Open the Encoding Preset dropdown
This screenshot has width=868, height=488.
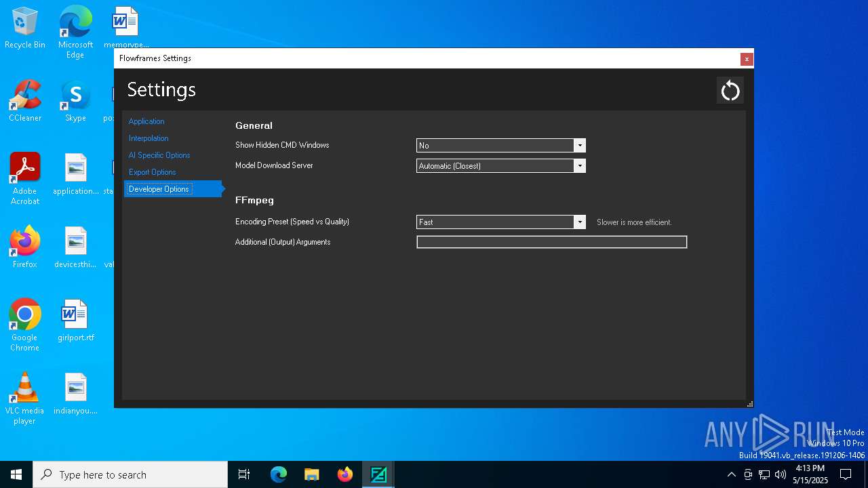click(501, 222)
